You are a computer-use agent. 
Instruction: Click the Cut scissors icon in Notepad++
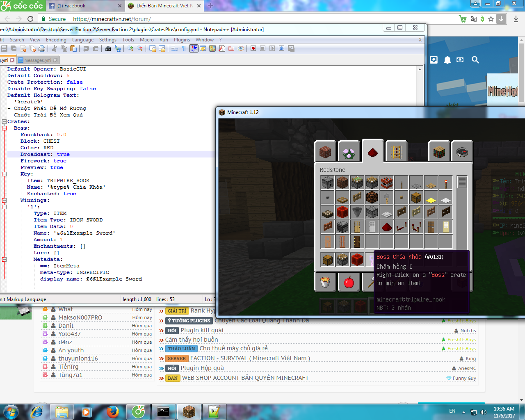point(54,48)
